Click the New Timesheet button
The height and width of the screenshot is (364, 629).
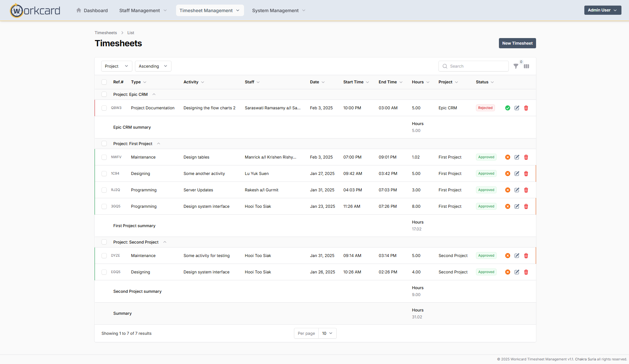point(517,43)
